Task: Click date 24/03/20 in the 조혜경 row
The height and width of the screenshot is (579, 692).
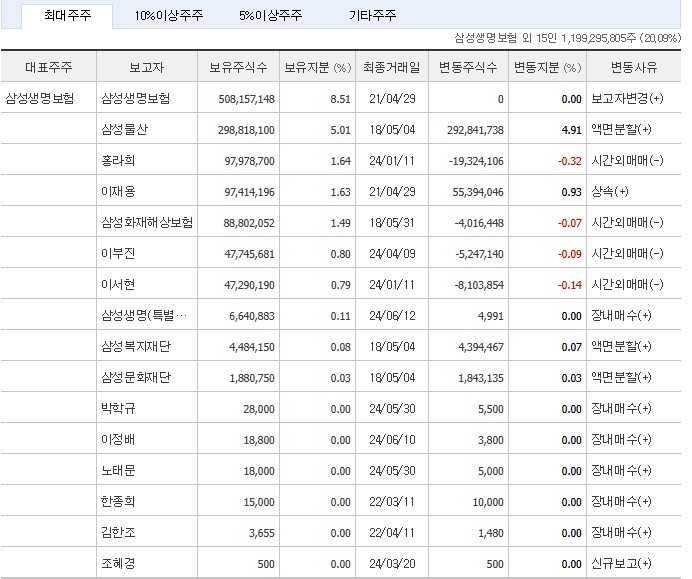Action: click(x=392, y=564)
